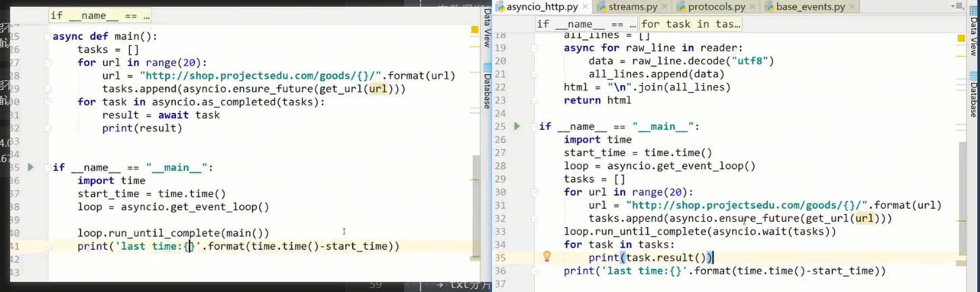Image resolution: width=980 pixels, height=292 pixels.
Task: Click highlighted 'url' argument on line 32
Action: (864, 218)
